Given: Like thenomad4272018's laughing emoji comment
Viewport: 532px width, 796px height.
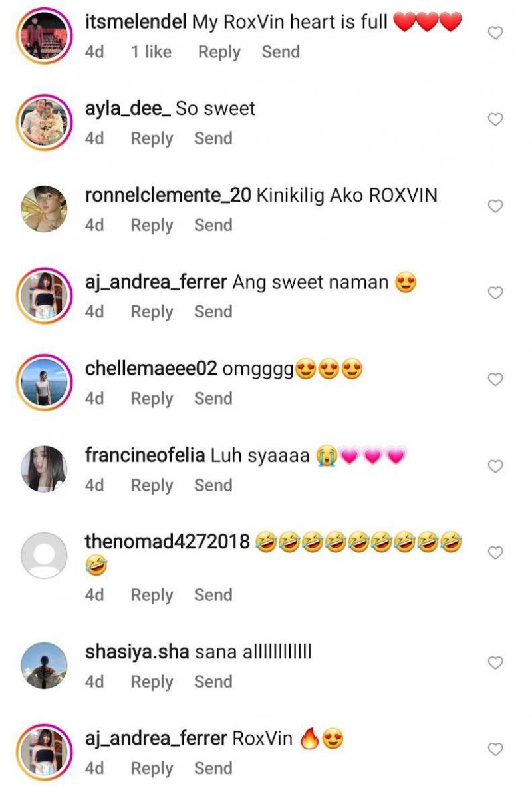Looking at the screenshot, I should tap(495, 553).
